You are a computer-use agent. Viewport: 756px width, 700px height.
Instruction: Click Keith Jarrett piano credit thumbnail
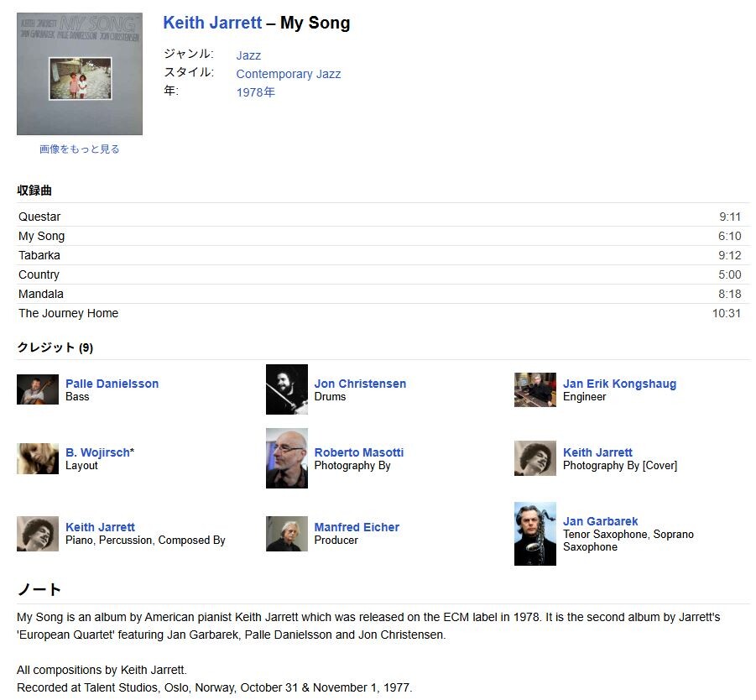tap(38, 534)
